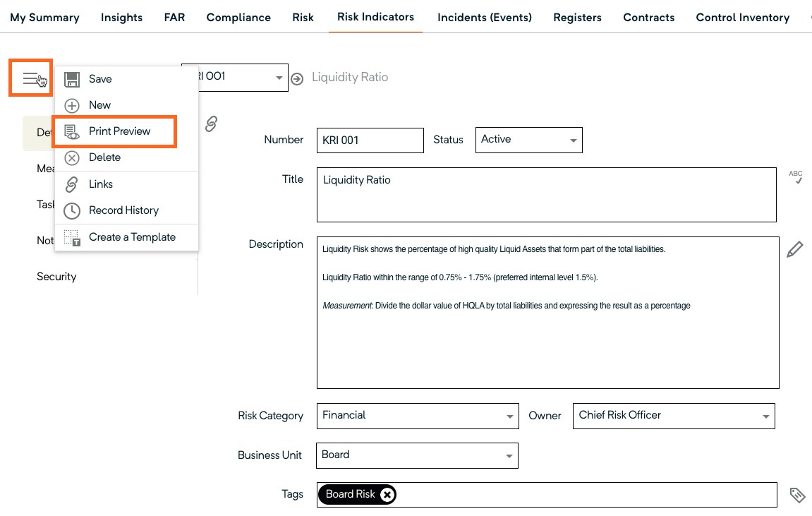This screenshot has height=516, width=812.
Task: Open the Business Unit dropdown
Action: coord(417,455)
